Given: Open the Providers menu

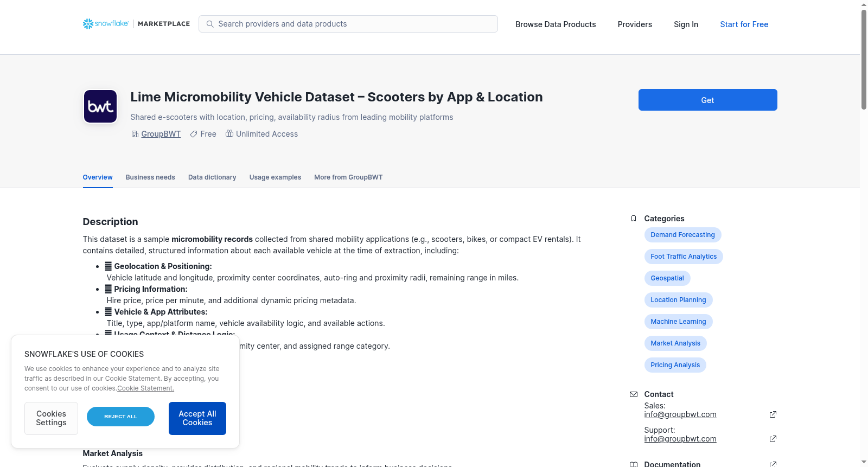Looking at the screenshot, I should pyautogui.click(x=635, y=24).
